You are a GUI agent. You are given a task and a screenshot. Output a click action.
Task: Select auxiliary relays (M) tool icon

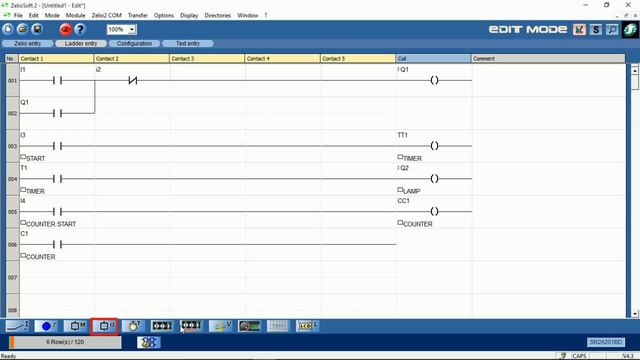pos(76,326)
